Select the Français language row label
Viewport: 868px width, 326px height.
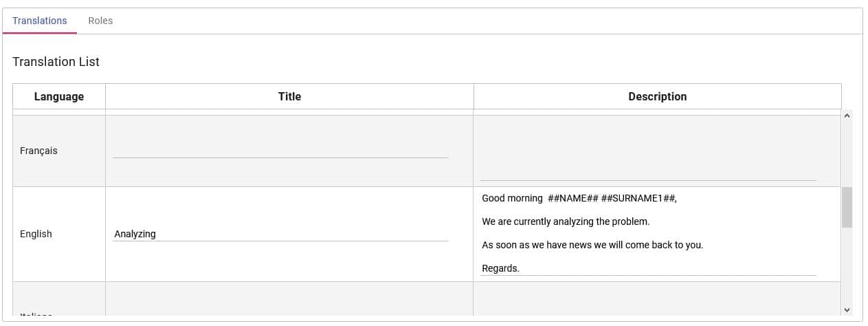coord(38,151)
